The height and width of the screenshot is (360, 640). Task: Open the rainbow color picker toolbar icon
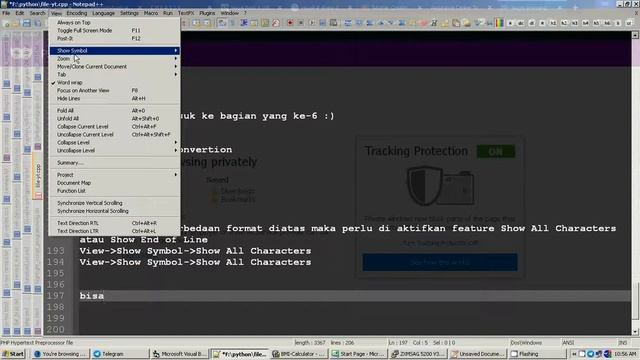pos(500,23)
